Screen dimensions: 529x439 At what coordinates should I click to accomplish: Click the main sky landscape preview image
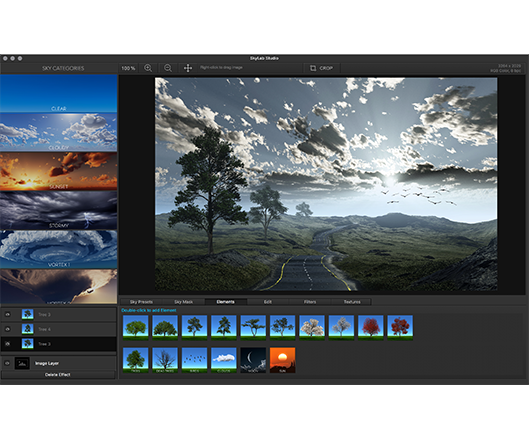click(x=326, y=184)
